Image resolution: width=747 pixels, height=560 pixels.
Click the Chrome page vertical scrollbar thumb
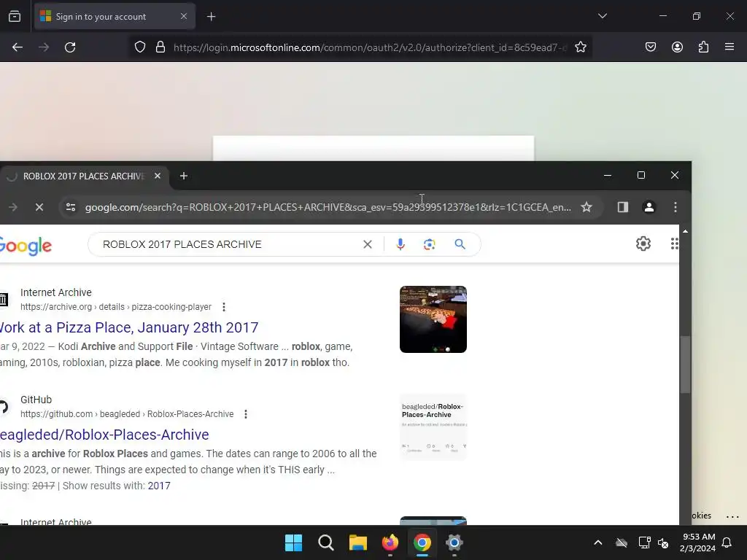coord(685,365)
